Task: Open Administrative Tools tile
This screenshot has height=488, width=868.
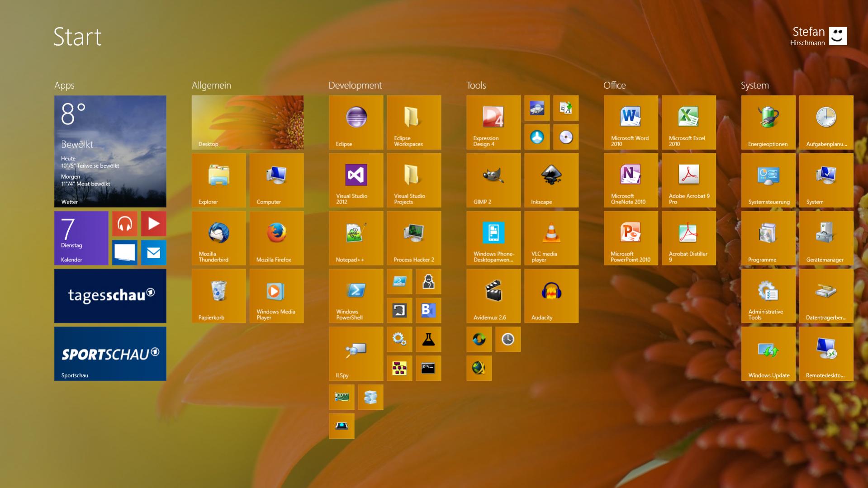Action: pyautogui.click(x=769, y=296)
